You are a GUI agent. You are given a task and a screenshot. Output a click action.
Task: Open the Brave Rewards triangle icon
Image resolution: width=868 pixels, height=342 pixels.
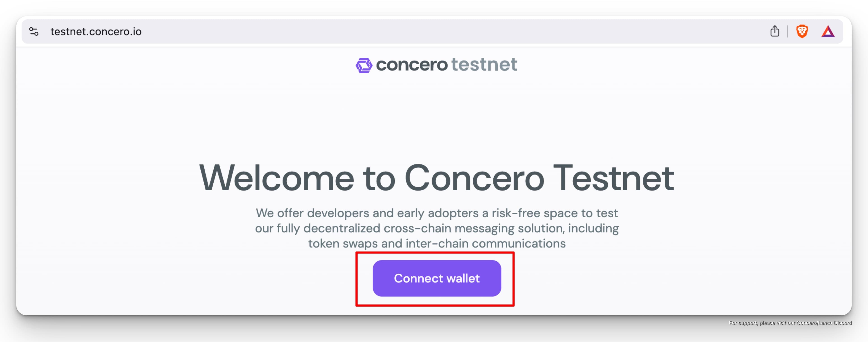pyautogui.click(x=828, y=32)
